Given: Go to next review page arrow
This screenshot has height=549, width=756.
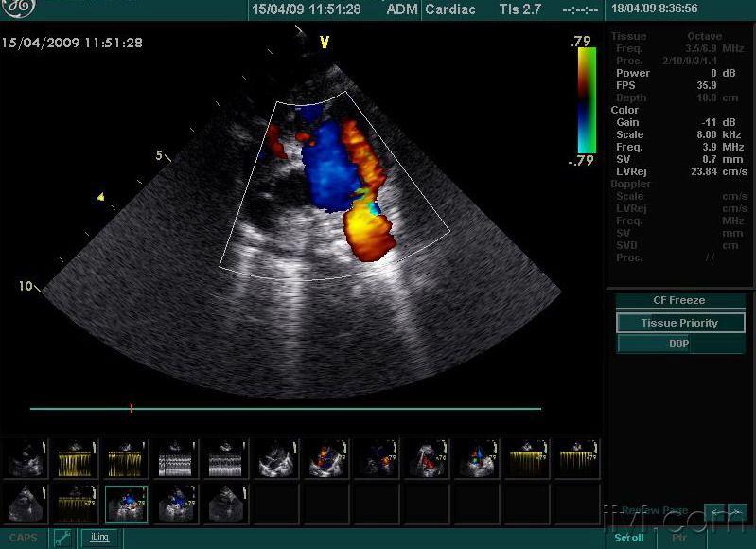Looking at the screenshot, I should (x=737, y=512).
